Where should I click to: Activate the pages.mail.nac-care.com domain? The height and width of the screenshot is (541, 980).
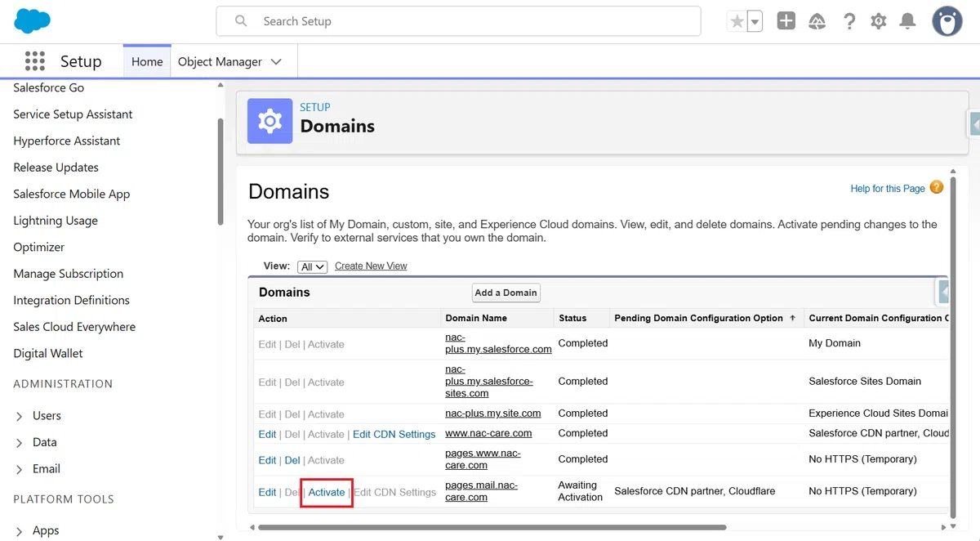coord(327,492)
